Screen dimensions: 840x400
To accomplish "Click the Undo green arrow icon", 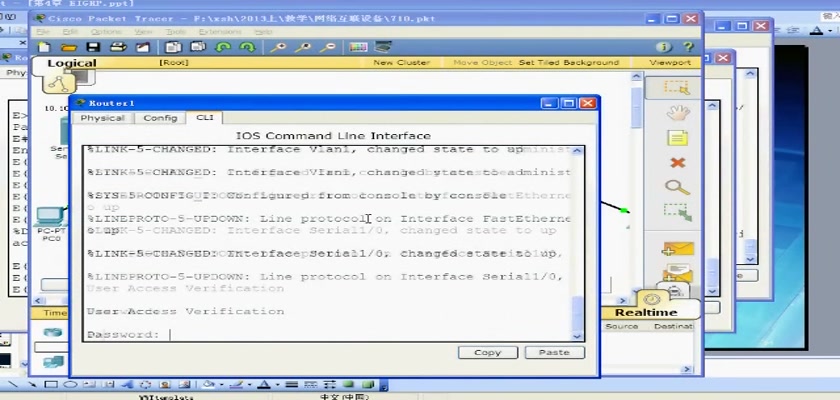I will coord(222,47).
